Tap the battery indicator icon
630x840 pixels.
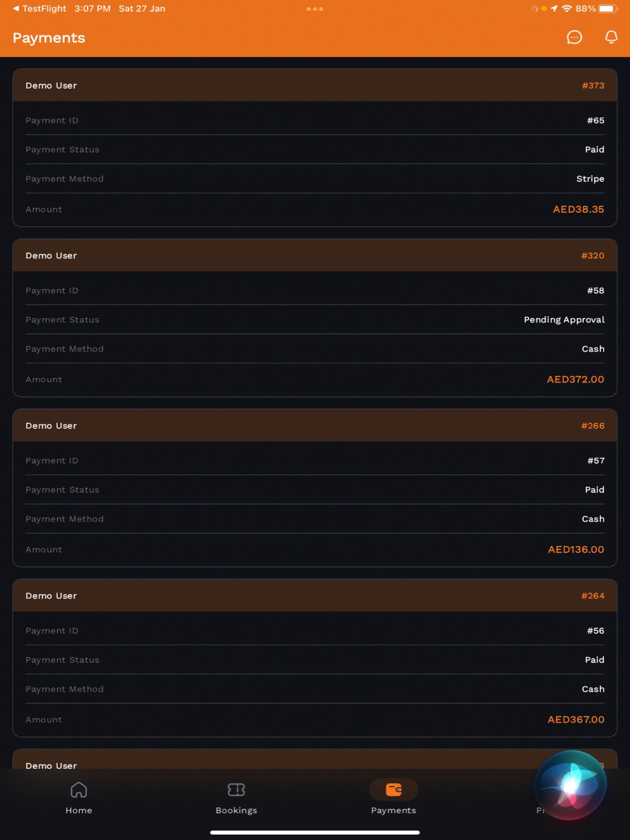(608, 9)
